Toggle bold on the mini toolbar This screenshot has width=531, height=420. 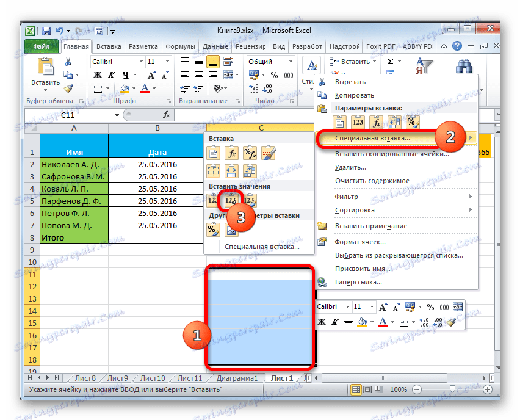322,322
